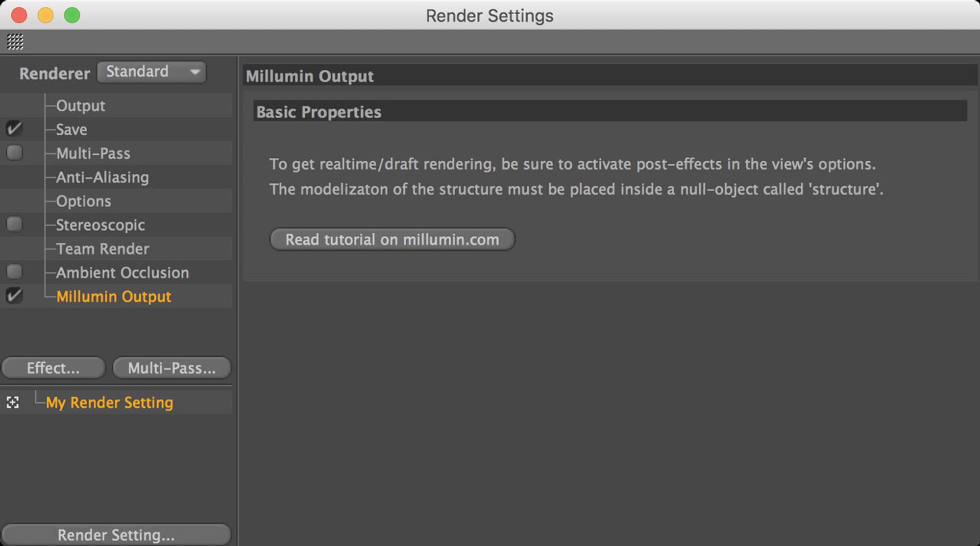Open the Multi-Pass... menu button
980x546 pixels.
(171, 368)
